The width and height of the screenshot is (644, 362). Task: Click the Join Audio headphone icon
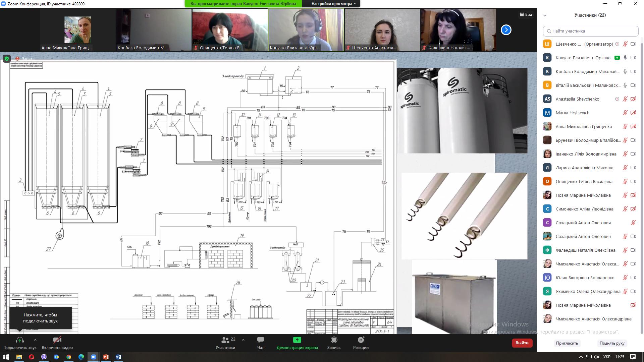(20, 340)
